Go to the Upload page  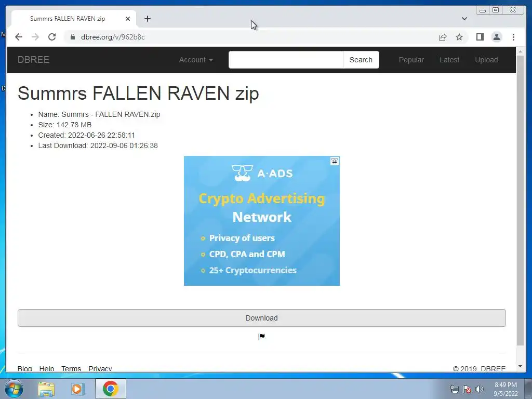pos(486,60)
